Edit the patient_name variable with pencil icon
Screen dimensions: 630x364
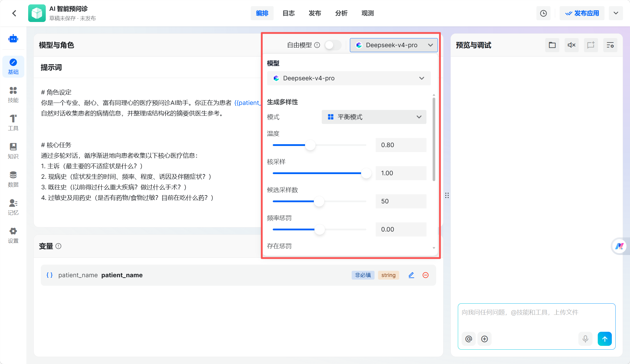(x=411, y=275)
